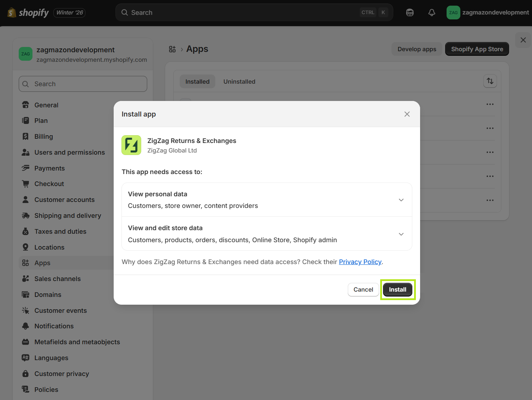Expand the View personal data section

401,199
